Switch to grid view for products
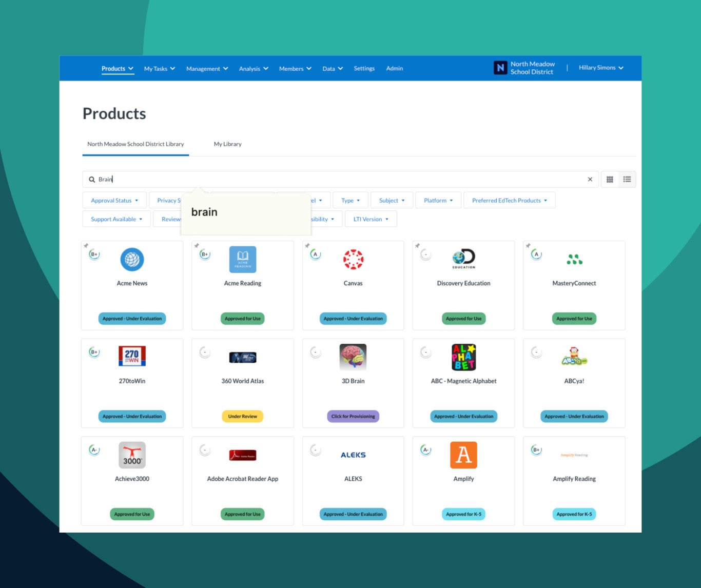701x588 pixels. [610, 179]
